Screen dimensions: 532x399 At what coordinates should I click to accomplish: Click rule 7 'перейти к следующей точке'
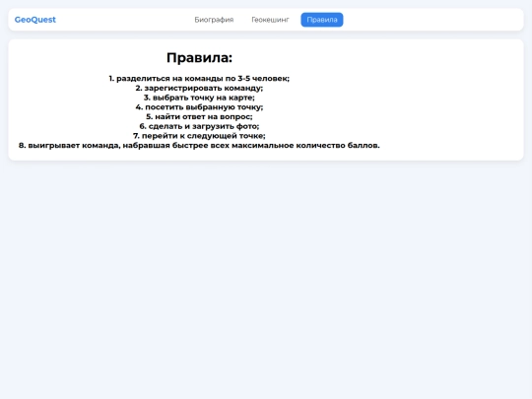click(199, 135)
